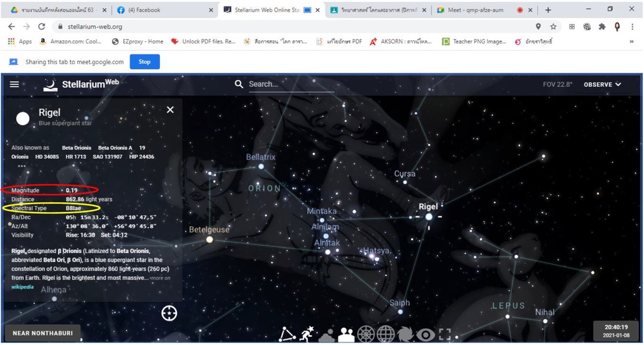Open the wikipedia link for Rigel
644x345 pixels.
point(23,287)
